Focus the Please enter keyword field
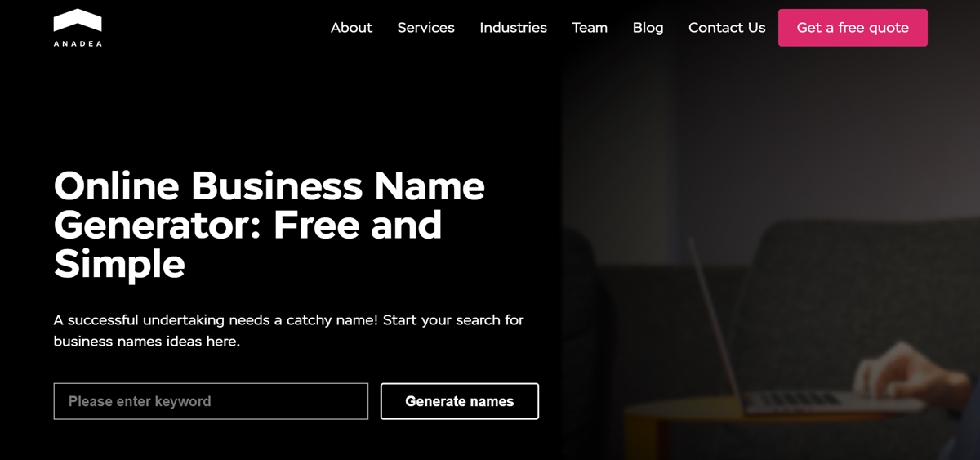The image size is (980, 460). click(x=211, y=401)
